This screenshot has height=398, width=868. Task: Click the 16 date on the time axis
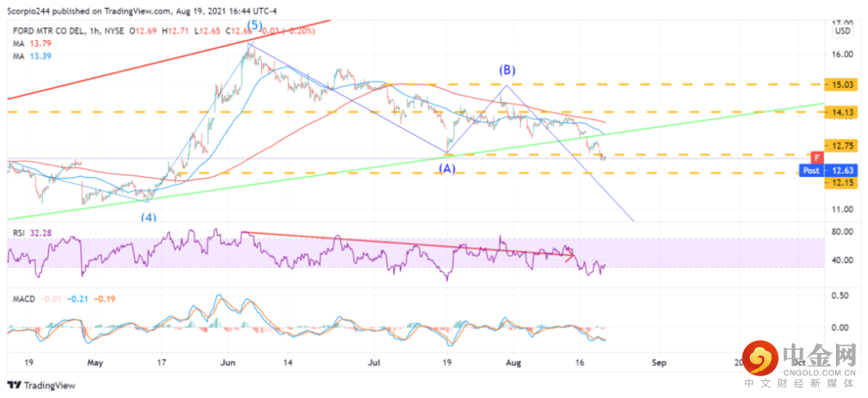pos(580,363)
